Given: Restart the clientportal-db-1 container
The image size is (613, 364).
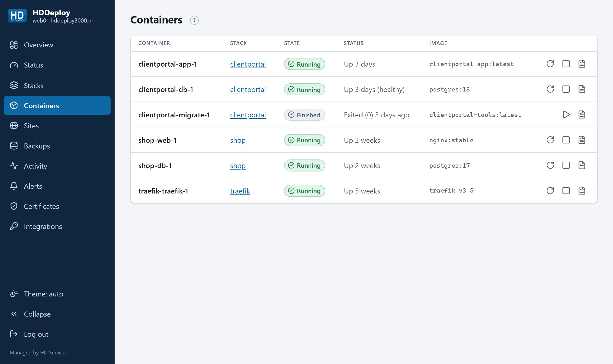Looking at the screenshot, I should tap(550, 89).
